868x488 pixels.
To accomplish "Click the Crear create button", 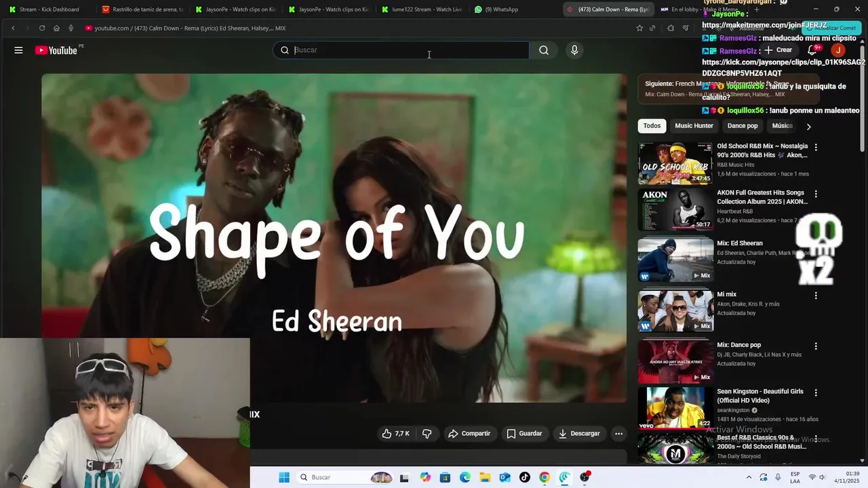I will pyautogui.click(x=778, y=50).
